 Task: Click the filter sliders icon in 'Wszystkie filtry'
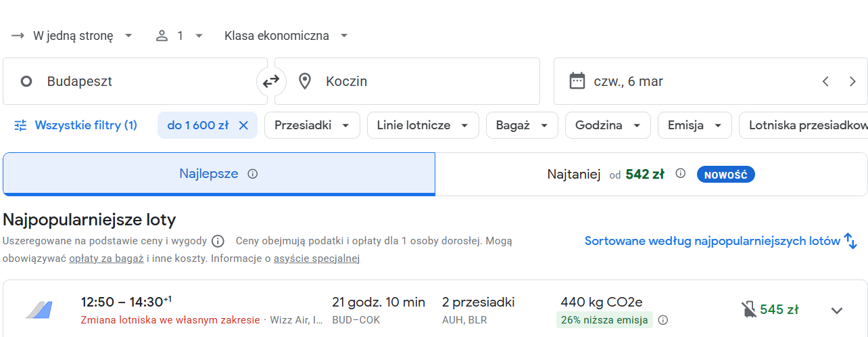point(21,125)
